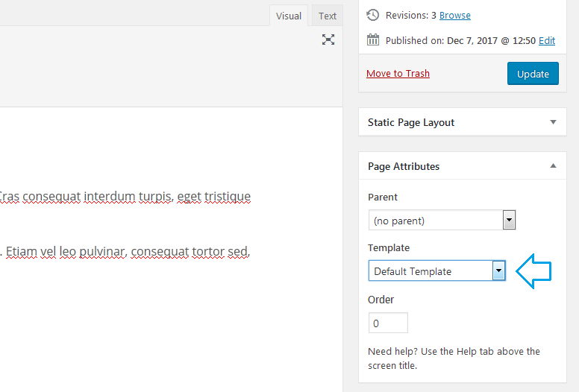This screenshot has height=392, width=579.
Task: Move this page to Trash
Action: pos(398,73)
